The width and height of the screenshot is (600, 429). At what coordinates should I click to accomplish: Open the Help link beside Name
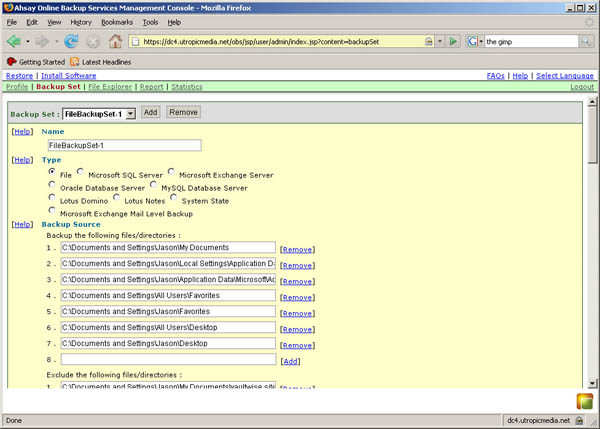tap(22, 132)
